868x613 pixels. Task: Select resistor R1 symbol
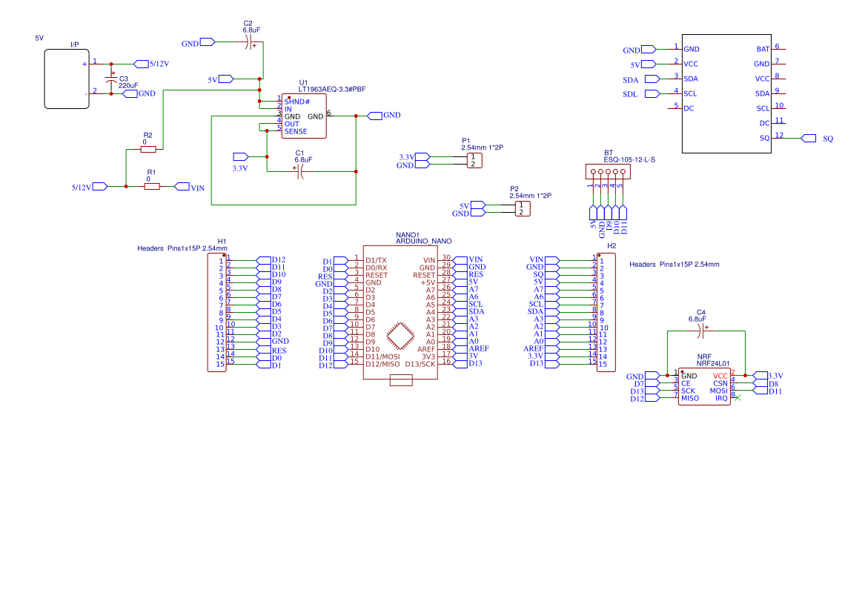click(x=152, y=187)
